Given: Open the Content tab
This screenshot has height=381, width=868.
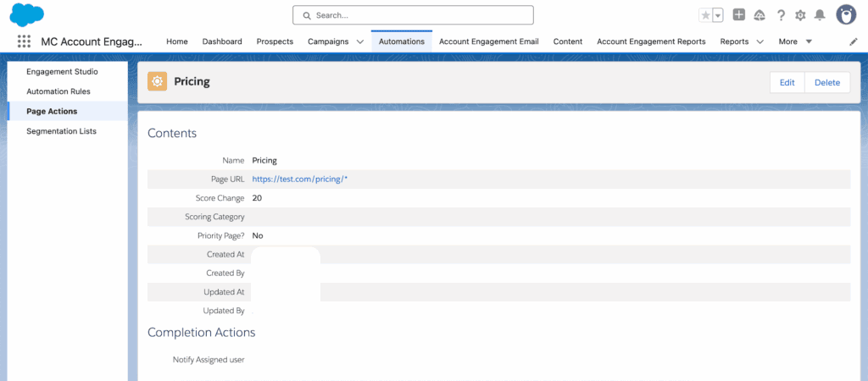Looking at the screenshot, I should tap(568, 41).
